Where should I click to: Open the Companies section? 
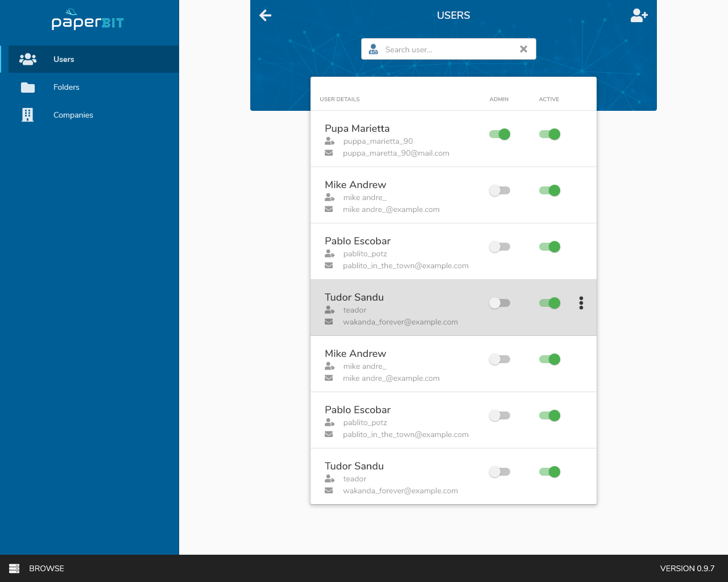pyautogui.click(x=73, y=115)
